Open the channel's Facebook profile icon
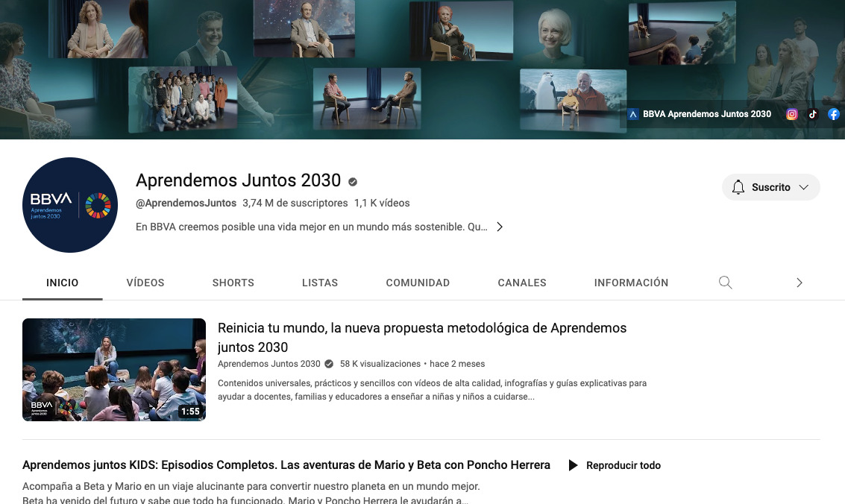 pyautogui.click(x=833, y=114)
